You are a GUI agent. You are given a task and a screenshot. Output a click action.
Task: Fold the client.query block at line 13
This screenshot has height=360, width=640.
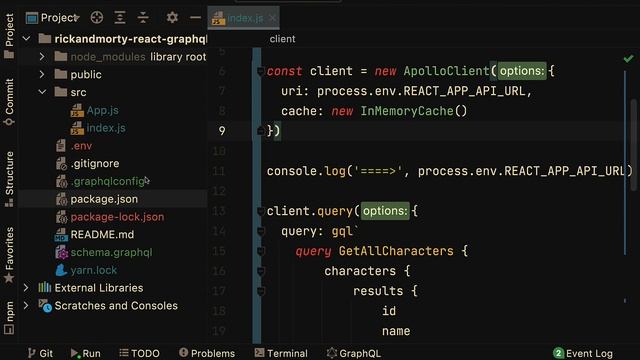(x=260, y=211)
